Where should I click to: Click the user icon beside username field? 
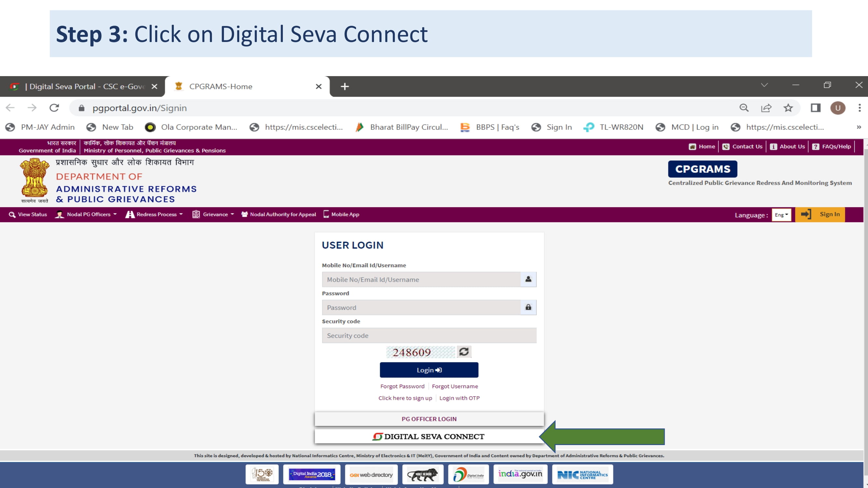coord(528,279)
